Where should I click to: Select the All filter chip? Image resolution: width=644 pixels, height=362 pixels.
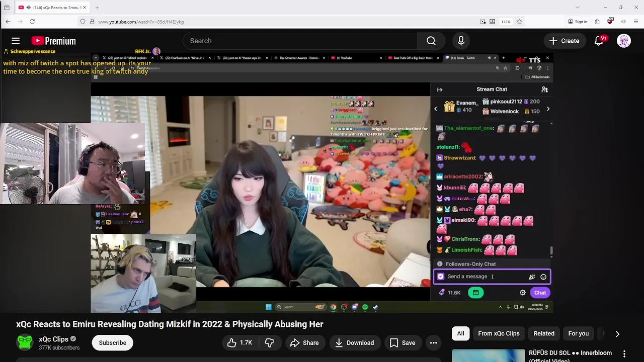pos(460,333)
